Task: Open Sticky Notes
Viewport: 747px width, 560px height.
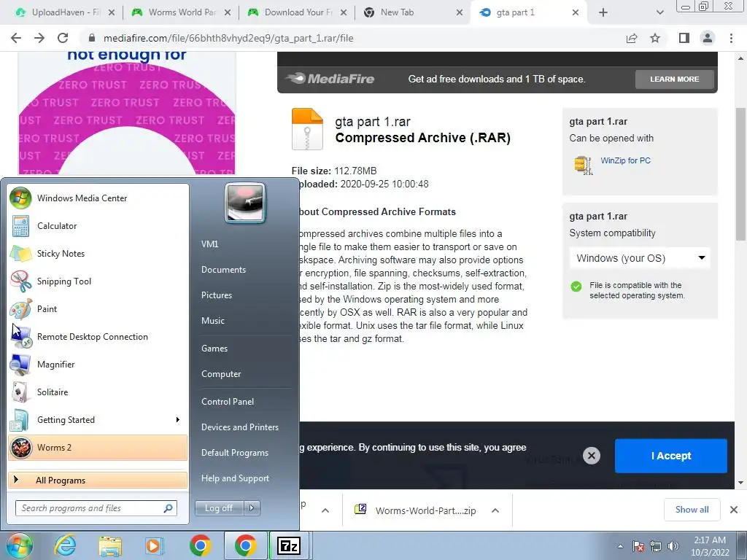Action: click(x=98, y=253)
